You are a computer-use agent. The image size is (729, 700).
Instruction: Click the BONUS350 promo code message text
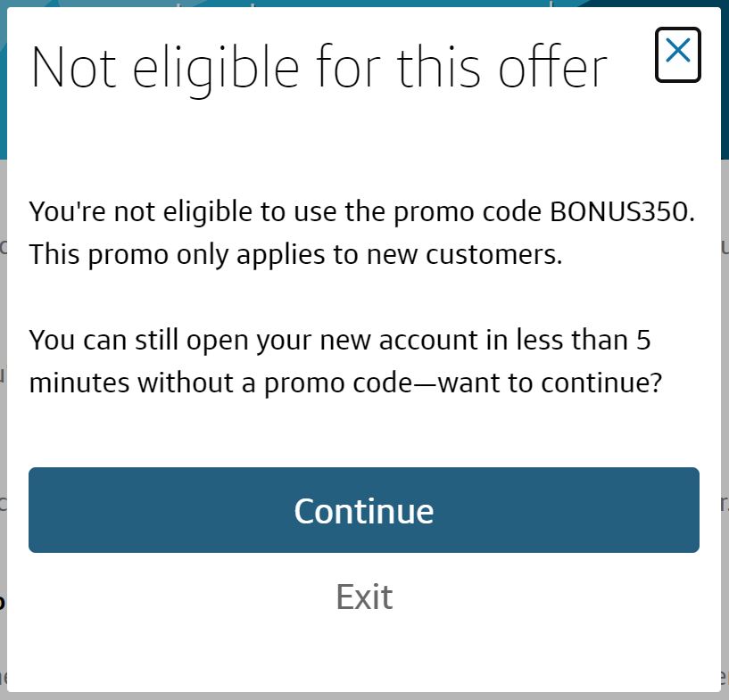[361, 233]
